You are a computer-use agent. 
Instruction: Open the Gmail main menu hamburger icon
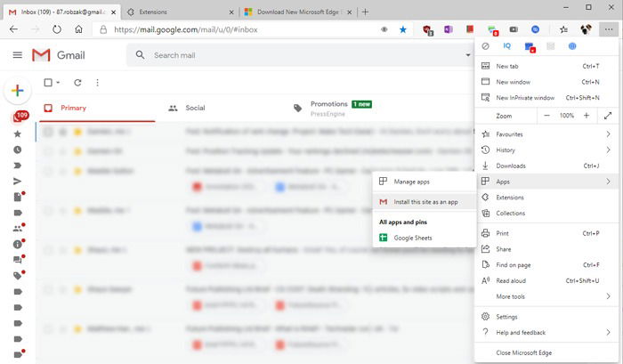click(x=18, y=55)
